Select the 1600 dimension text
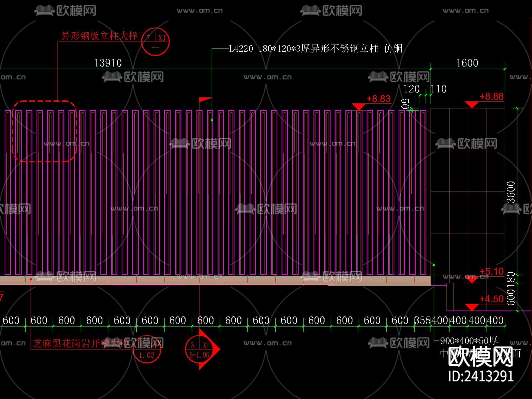Viewport: 532px width, 399px height. click(467, 63)
